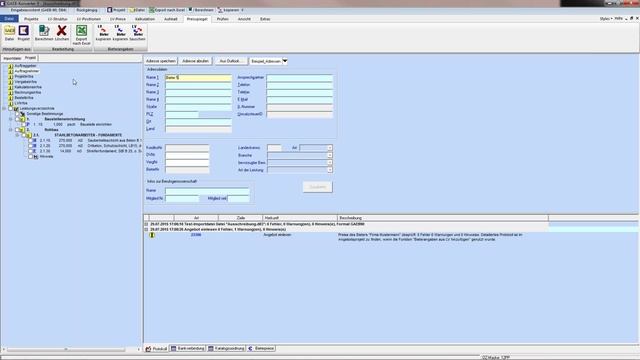Screen dimensions: 640x360
Task: Click info icon in Angebot einlesen row
Action: pos(152,235)
